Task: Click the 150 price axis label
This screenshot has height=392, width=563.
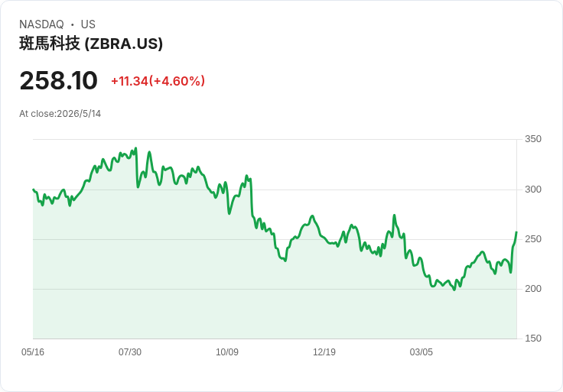Action: coord(533,339)
